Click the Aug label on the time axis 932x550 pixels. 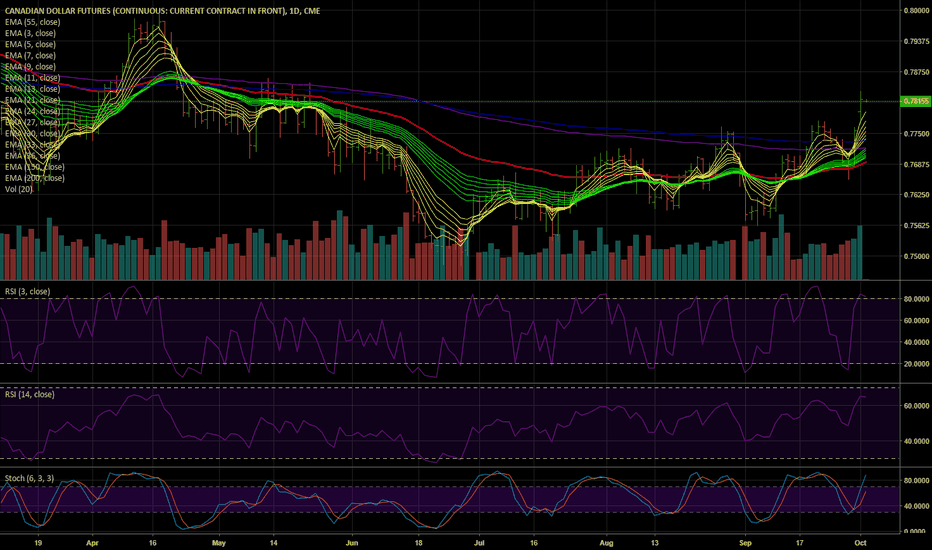(x=606, y=543)
